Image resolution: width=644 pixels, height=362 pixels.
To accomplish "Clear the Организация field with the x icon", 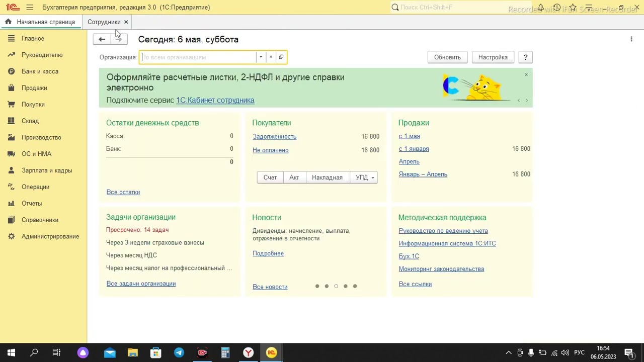I will [x=271, y=57].
